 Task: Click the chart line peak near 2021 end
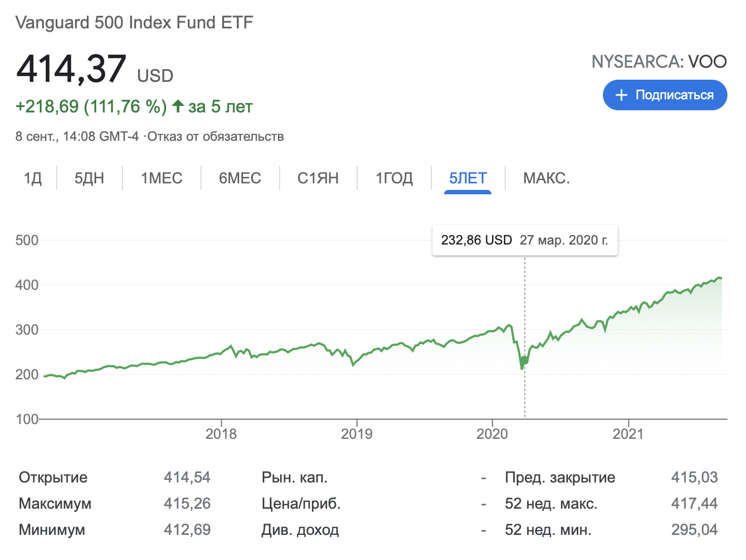point(719,278)
